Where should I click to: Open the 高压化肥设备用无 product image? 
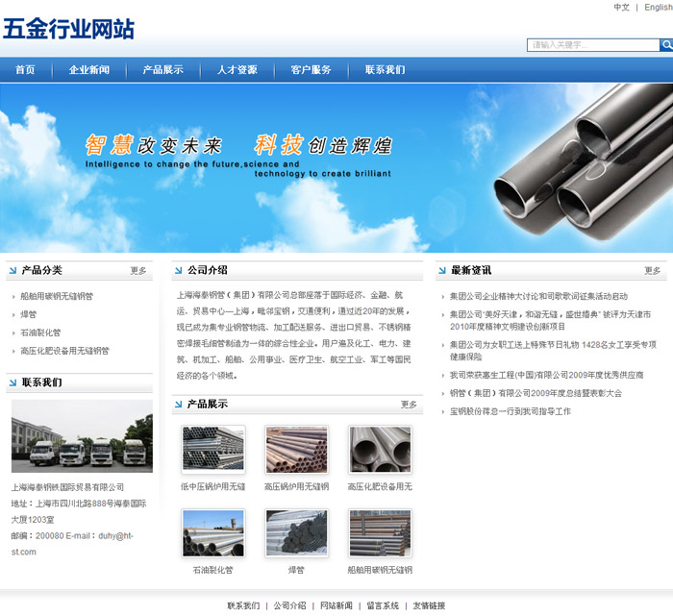point(380,449)
